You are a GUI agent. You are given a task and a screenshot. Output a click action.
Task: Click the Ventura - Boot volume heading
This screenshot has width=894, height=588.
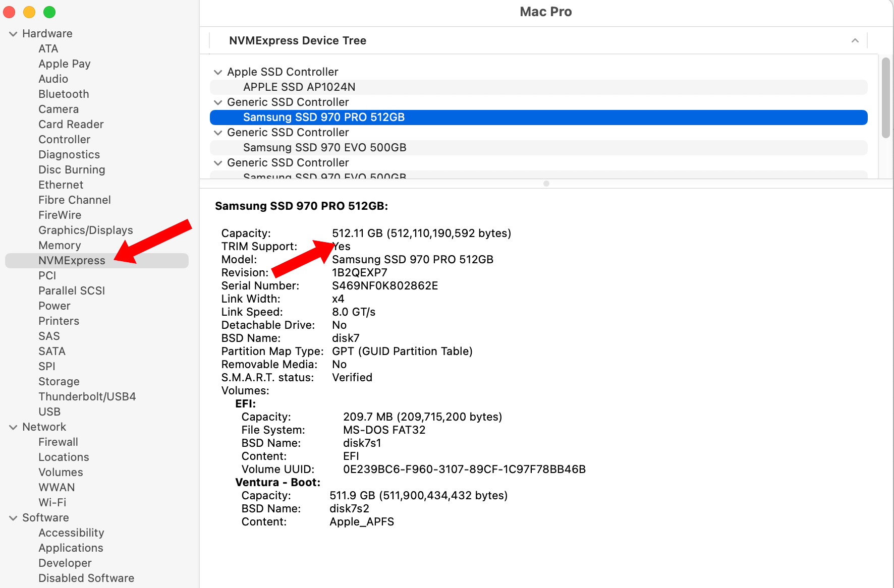278,483
